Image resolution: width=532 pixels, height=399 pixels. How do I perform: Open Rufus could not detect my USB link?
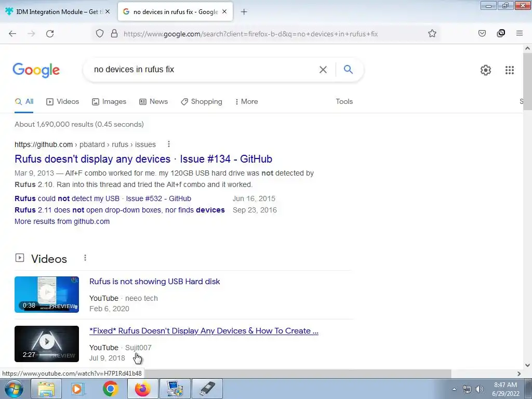pyautogui.click(x=103, y=198)
